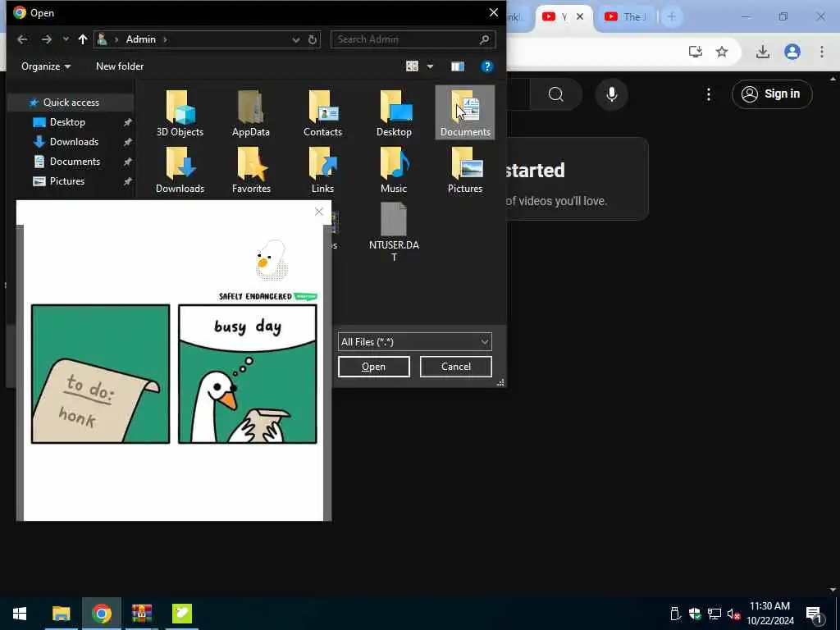Switch to the last YouTube tab
The image size is (840, 630).
point(626,17)
